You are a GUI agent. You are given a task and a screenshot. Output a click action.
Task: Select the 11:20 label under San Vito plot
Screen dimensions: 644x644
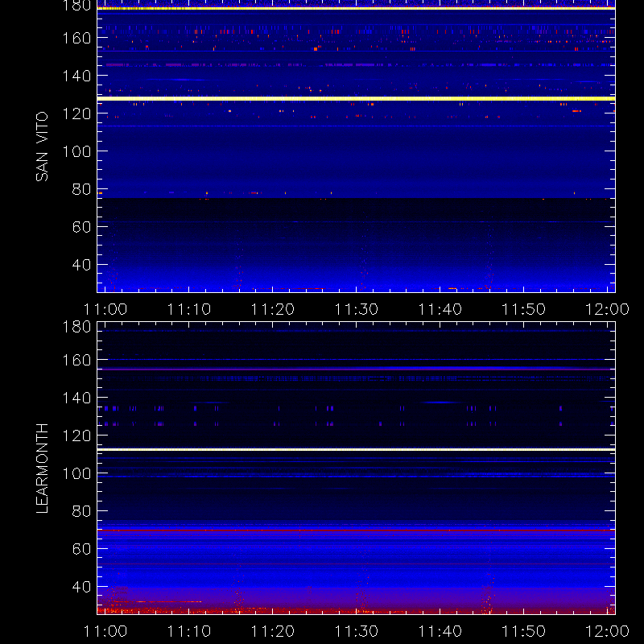click(273, 309)
